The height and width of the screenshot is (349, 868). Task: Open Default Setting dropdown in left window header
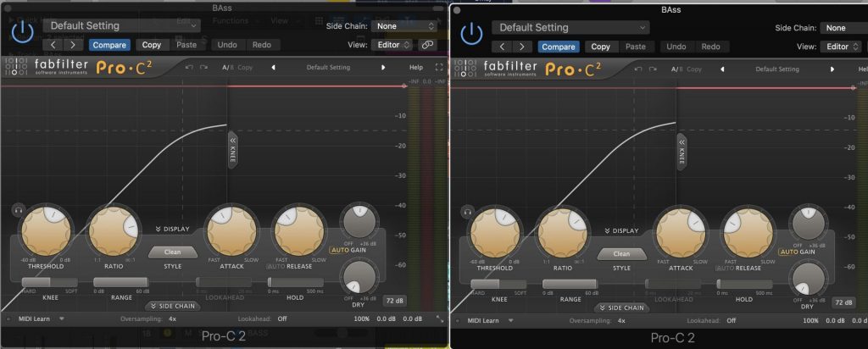click(x=122, y=25)
